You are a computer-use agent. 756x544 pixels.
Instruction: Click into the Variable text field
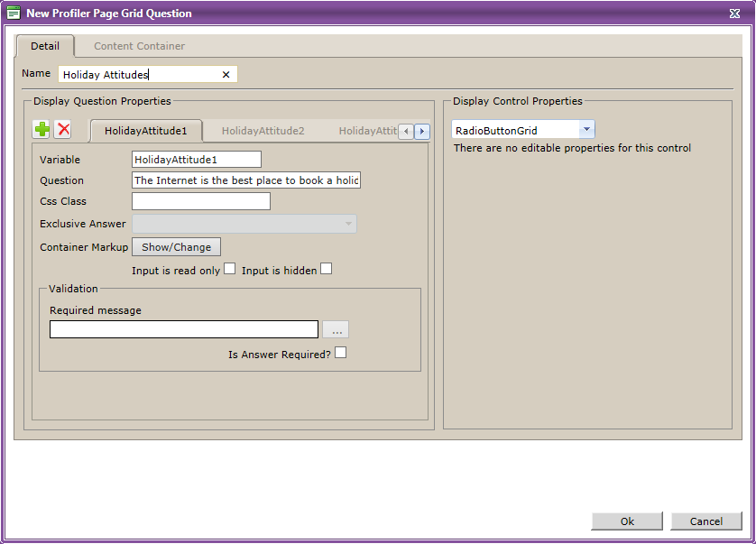[197, 160]
